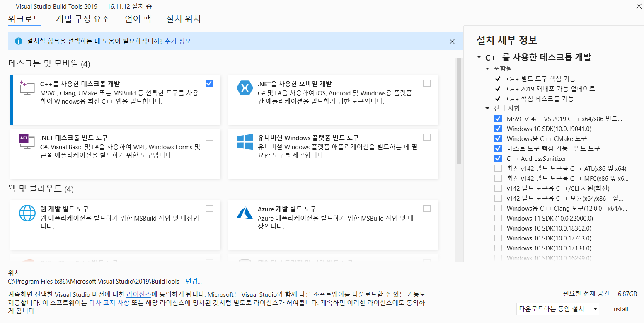644x323 pixels.
Task: Click the Universal Windows Platform logo icon
Action: (x=245, y=142)
